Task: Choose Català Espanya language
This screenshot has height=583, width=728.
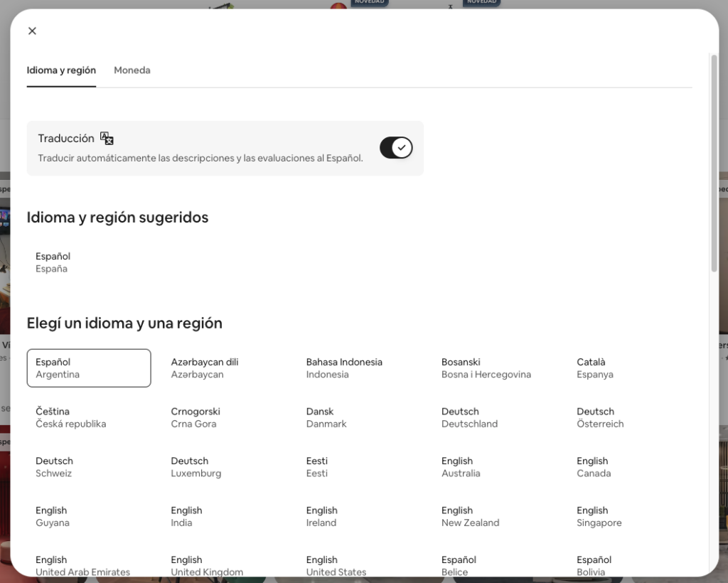Action: 595,368
